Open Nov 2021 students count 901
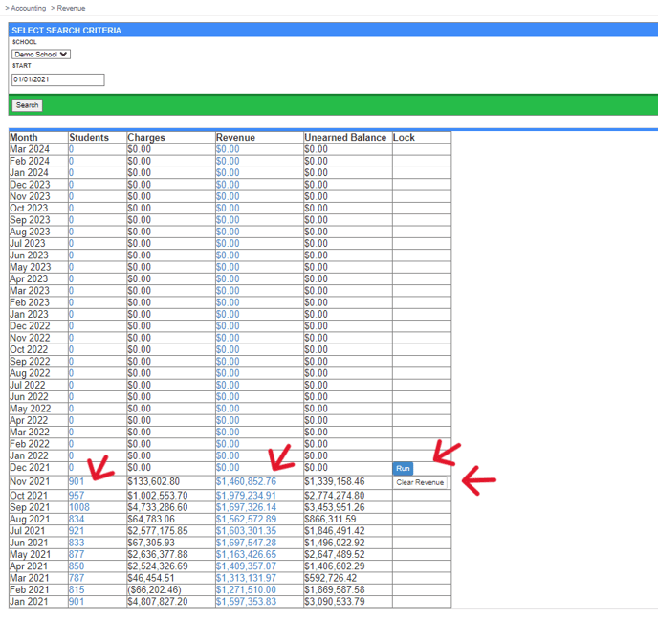658x644 pixels. click(x=77, y=482)
